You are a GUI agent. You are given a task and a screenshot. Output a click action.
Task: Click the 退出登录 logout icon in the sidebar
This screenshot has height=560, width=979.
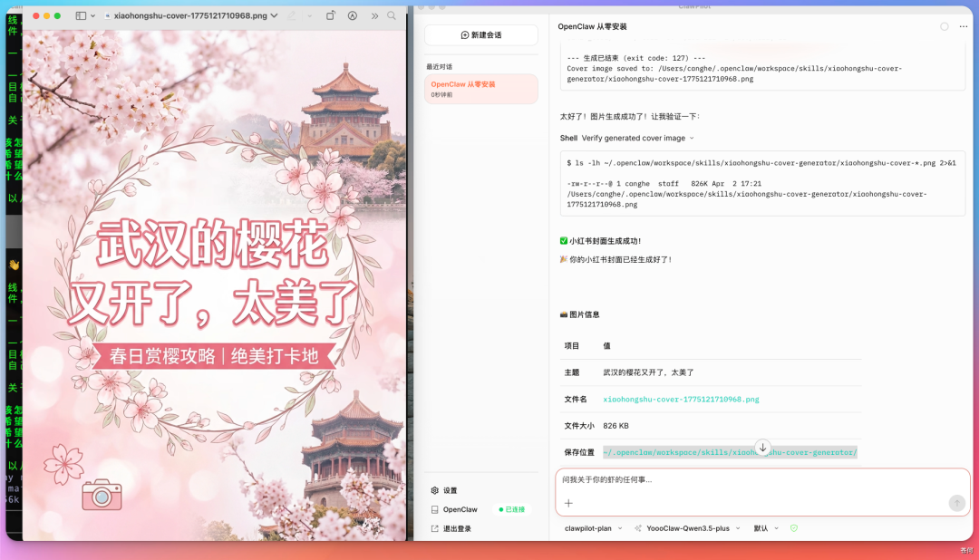(434, 528)
